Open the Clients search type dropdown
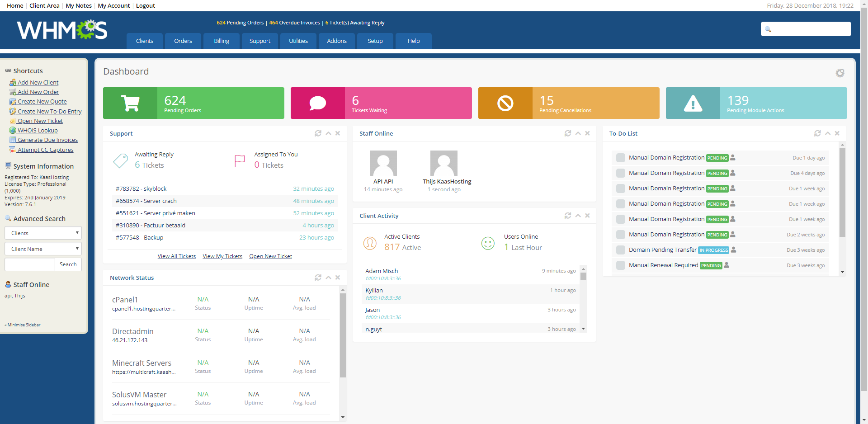This screenshot has width=868, height=424. click(43, 233)
